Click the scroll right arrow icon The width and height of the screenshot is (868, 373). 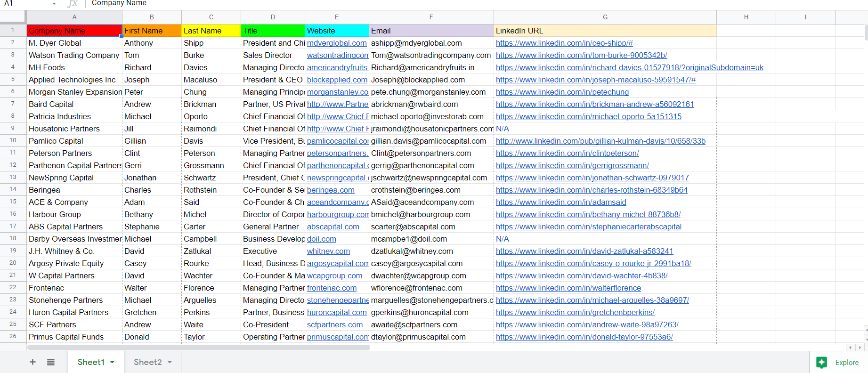860,348
